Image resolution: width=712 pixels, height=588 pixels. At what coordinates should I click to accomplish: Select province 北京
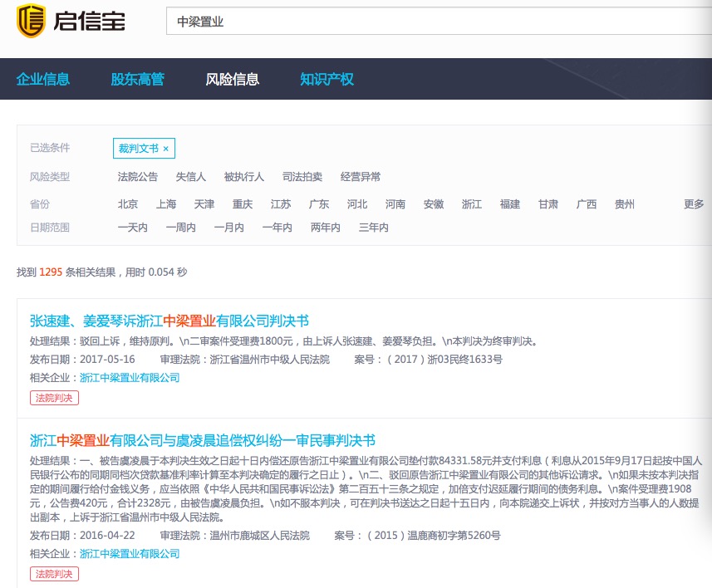[128, 203]
